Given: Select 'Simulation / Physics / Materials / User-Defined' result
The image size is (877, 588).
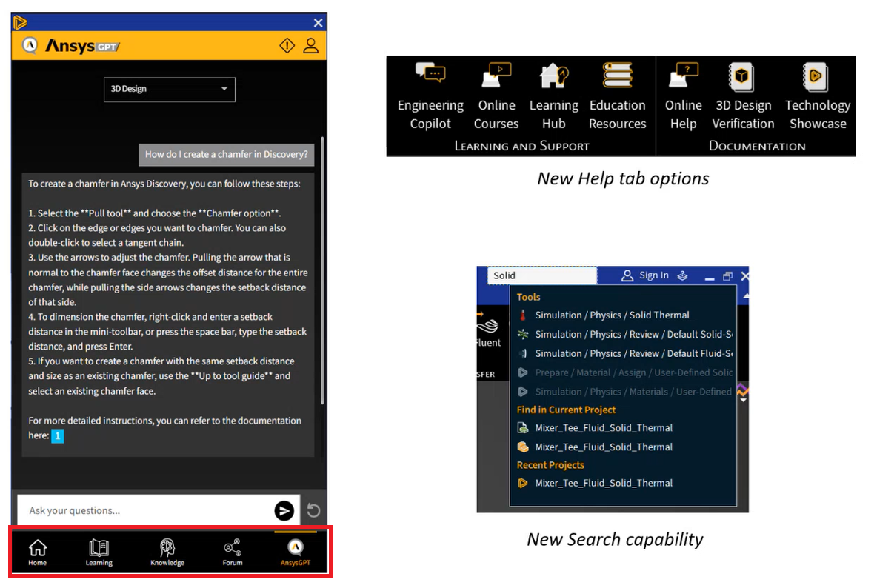Looking at the screenshot, I should pyautogui.click(x=623, y=392).
